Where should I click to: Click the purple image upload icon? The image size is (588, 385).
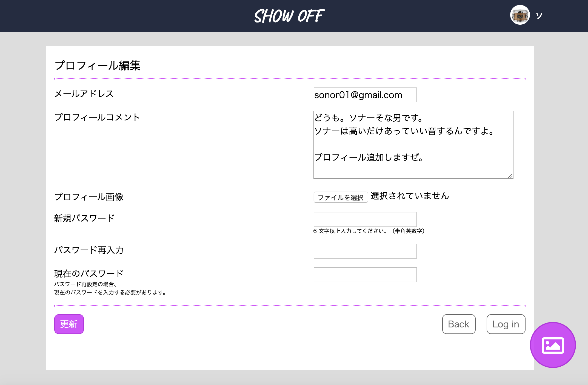pyautogui.click(x=553, y=345)
